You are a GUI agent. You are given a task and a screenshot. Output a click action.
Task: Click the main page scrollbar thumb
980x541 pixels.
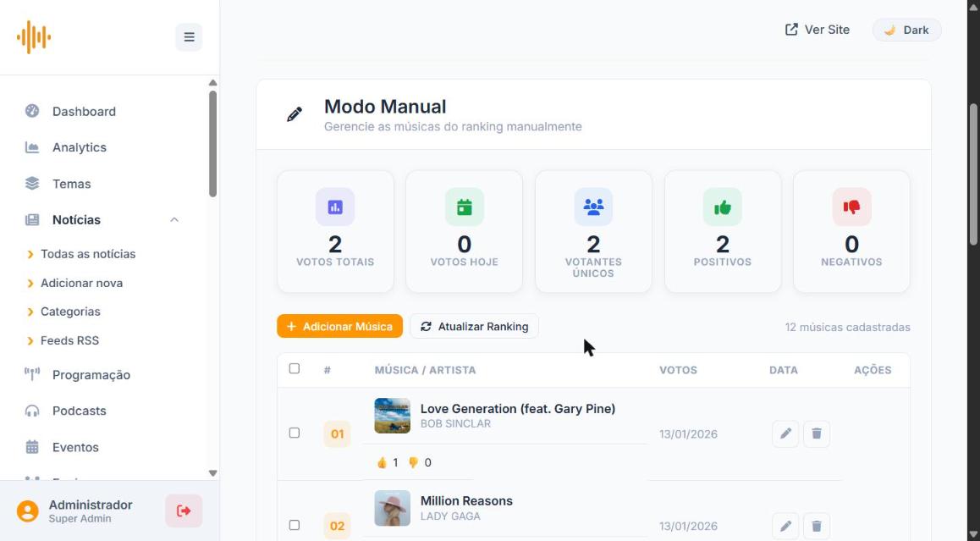(973, 174)
